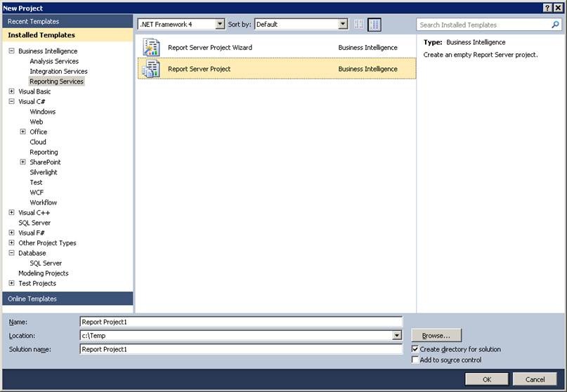Image resolution: width=567 pixels, height=392 pixels.
Task: Select Cloud under Visual C#
Action: [x=38, y=142]
